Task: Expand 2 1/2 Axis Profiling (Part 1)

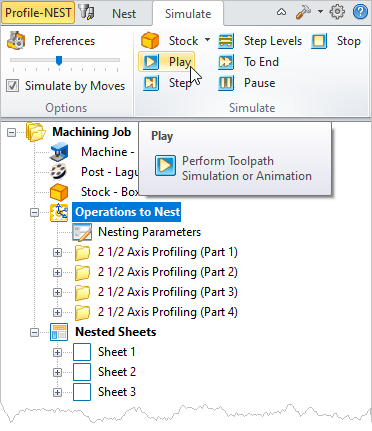Action: (x=57, y=252)
